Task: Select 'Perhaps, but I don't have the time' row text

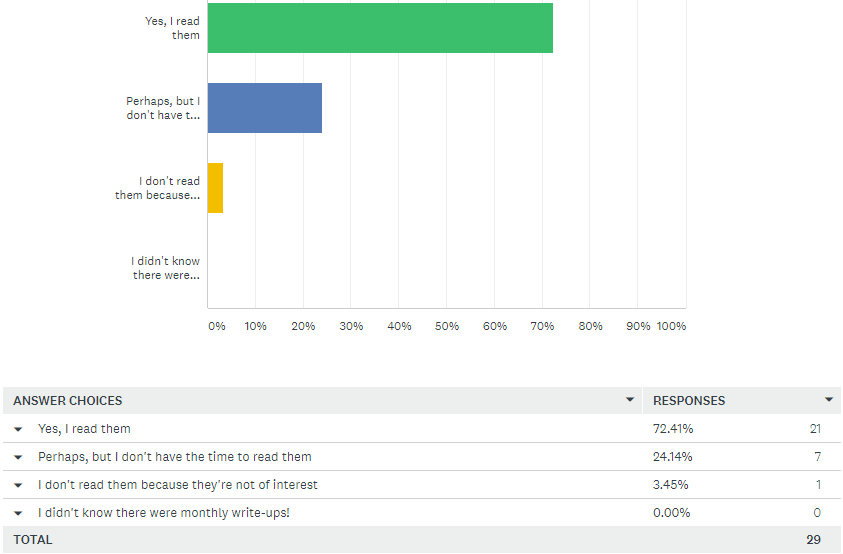Action: tap(175, 457)
